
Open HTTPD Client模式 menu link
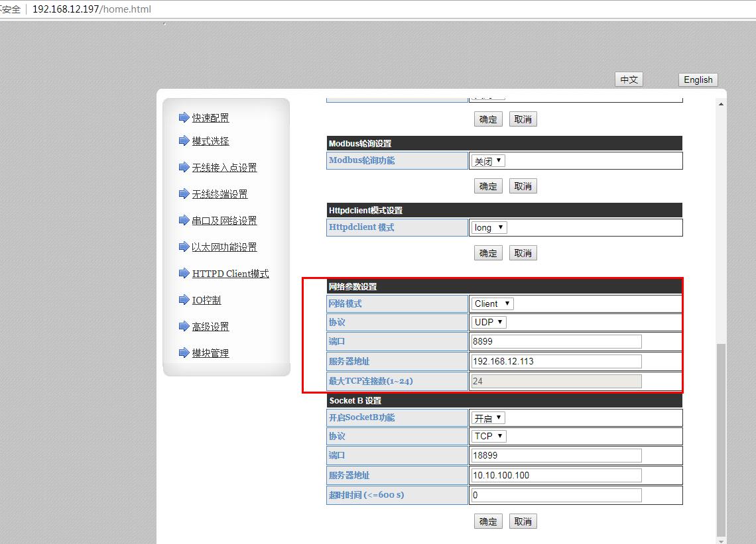tap(230, 274)
